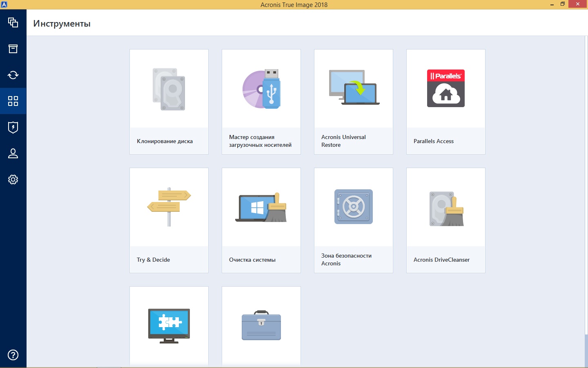The width and height of the screenshot is (588, 368).
Task: Click the Acronis Secure Zone safe icon
Action: (x=354, y=206)
